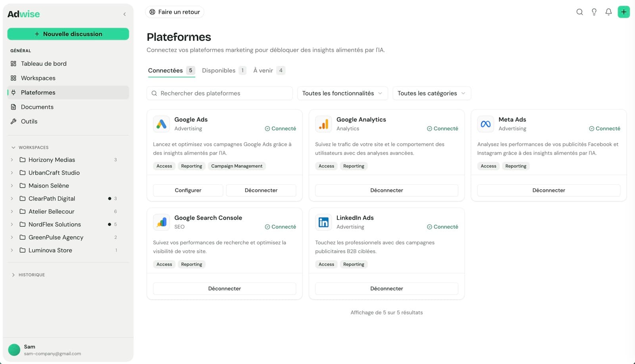635x364 pixels.
Task: Select the Connectées tab
Action: [171, 71]
